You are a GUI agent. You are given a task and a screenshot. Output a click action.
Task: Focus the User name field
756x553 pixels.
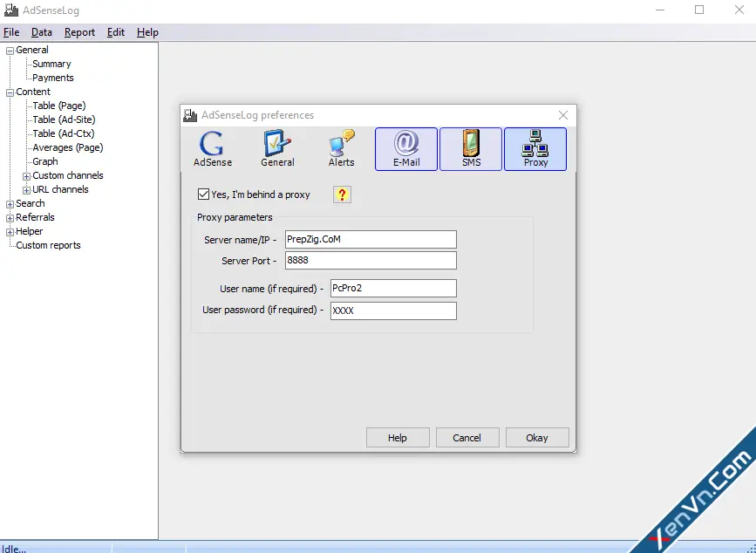[x=393, y=289]
